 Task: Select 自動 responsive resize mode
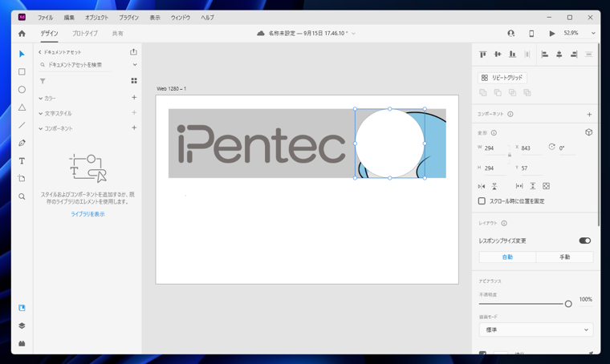pos(507,257)
